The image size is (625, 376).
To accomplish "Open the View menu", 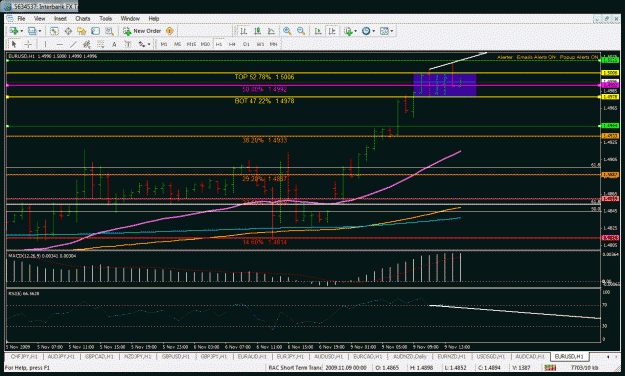I will (39, 18).
